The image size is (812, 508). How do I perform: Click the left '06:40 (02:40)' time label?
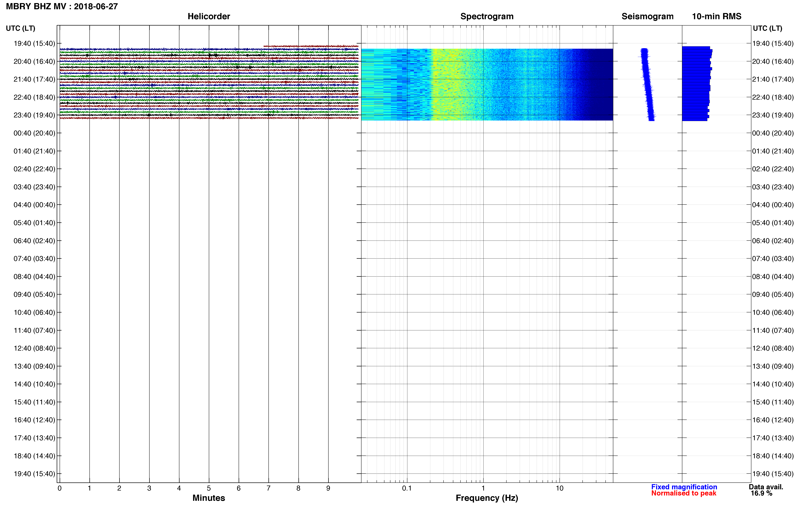pyautogui.click(x=34, y=241)
